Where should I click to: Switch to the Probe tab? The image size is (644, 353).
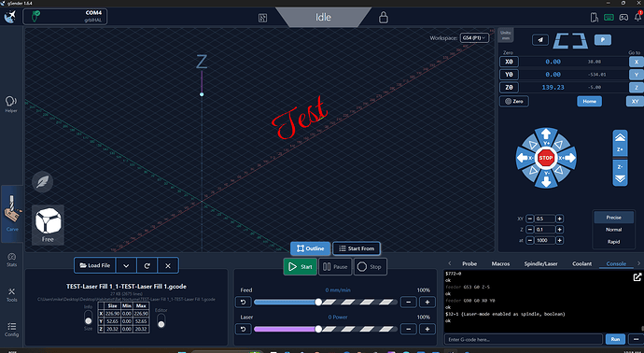click(469, 264)
